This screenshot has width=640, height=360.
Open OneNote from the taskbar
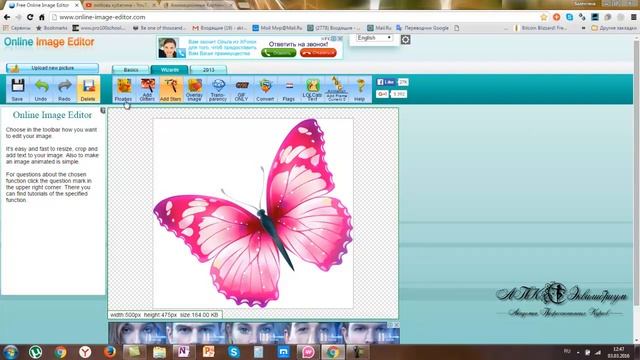(183, 352)
